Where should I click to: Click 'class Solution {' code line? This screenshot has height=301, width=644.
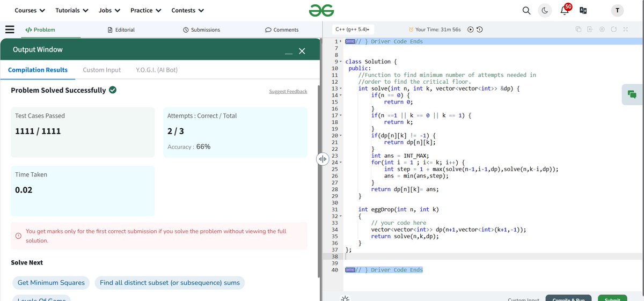click(371, 62)
